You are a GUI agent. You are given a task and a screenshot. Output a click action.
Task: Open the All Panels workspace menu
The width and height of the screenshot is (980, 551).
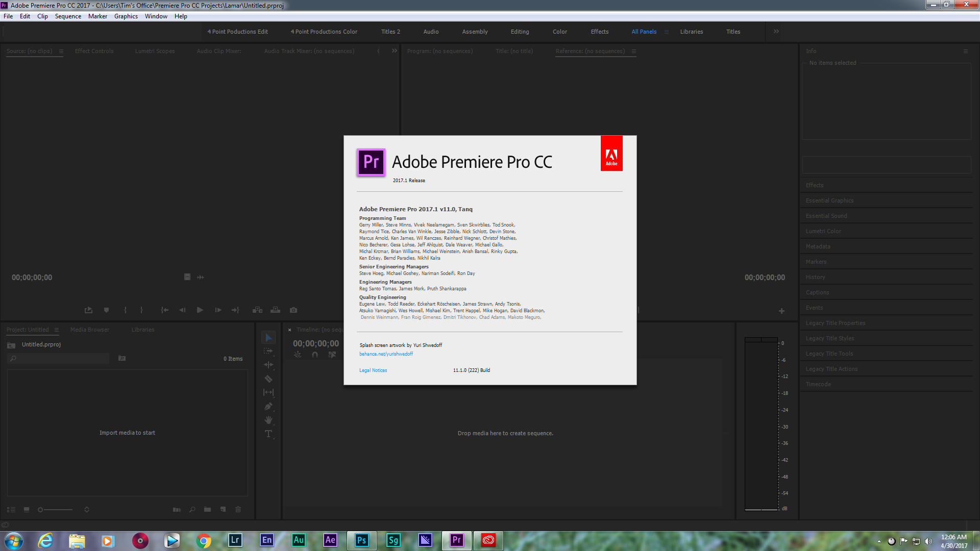pos(666,32)
